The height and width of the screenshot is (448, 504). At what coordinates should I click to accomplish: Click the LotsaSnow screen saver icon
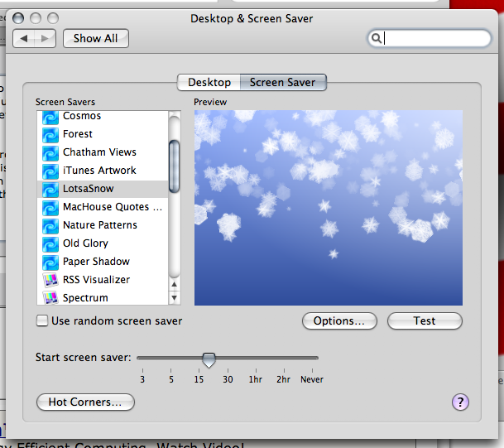click(x=50, y=190)
